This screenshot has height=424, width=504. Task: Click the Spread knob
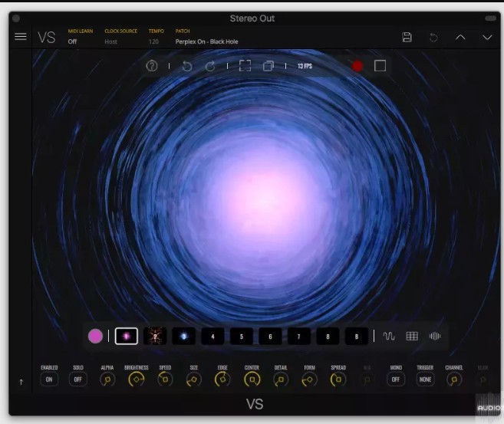tap(338, 380)
